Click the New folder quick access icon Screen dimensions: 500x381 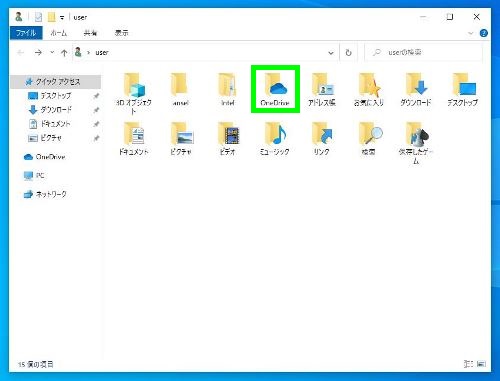(51, 17)
